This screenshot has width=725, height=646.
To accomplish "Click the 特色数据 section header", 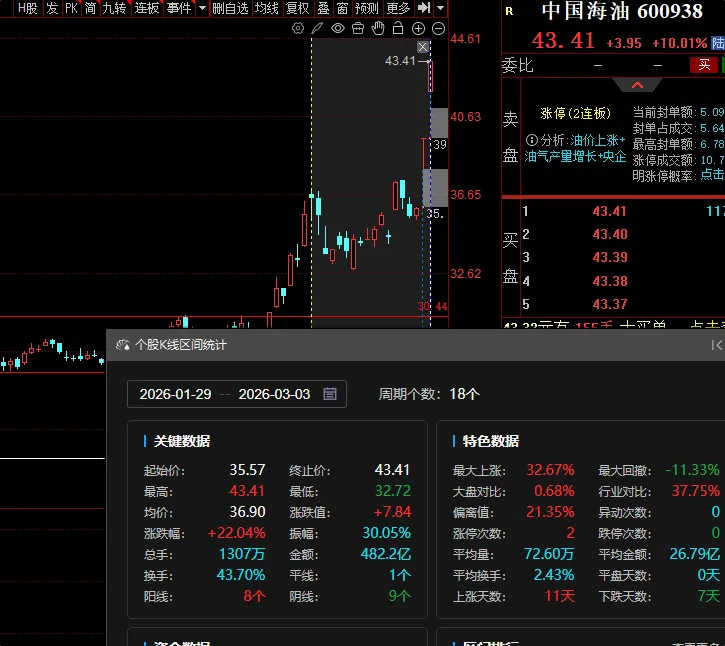I will pyautogui.click(x=491, y=441).
